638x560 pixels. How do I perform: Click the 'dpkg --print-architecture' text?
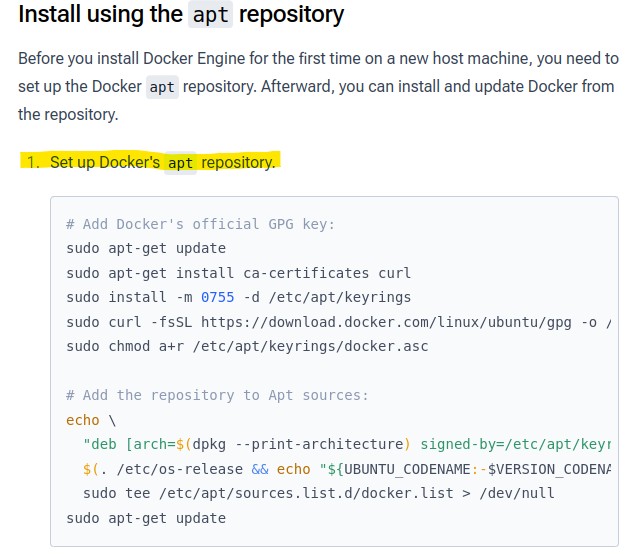(298, 444)
